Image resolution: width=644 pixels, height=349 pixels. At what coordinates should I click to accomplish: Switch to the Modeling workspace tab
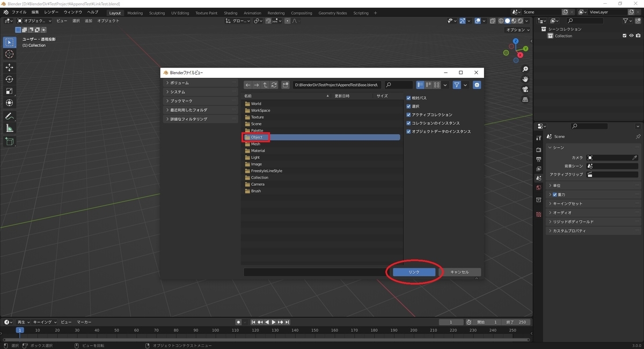[135, 13]
